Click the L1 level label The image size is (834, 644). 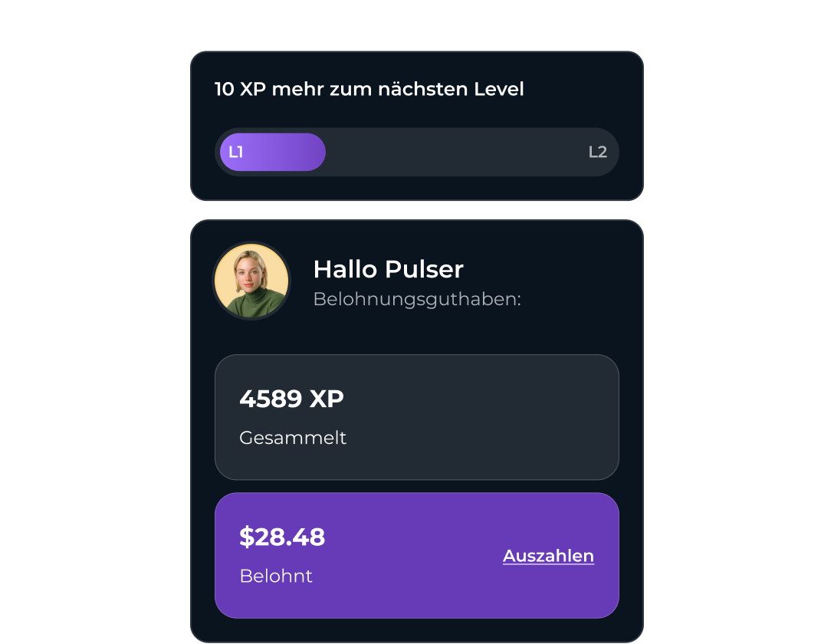tap(235, 152)
